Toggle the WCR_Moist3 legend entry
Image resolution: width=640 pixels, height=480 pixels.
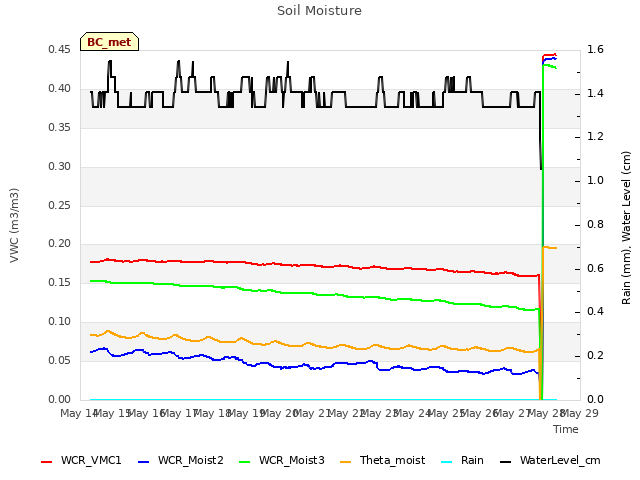[282, 460]
